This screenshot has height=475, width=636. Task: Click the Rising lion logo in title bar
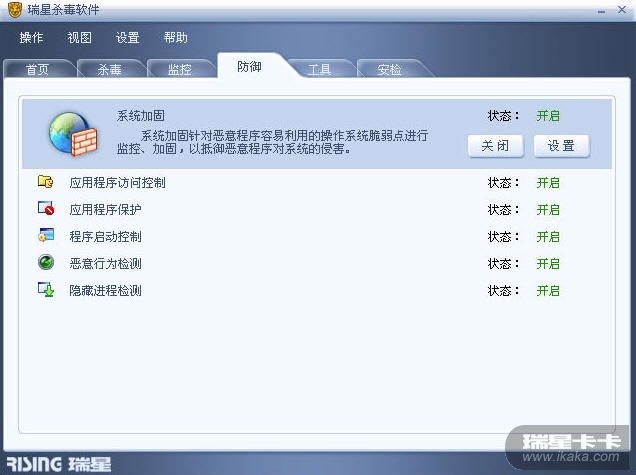[x=15, y=10]
